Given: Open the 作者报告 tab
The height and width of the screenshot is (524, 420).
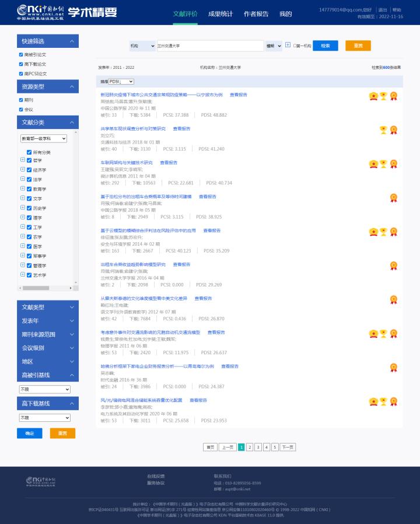Looking at the screenshot, I should (256, 14).
